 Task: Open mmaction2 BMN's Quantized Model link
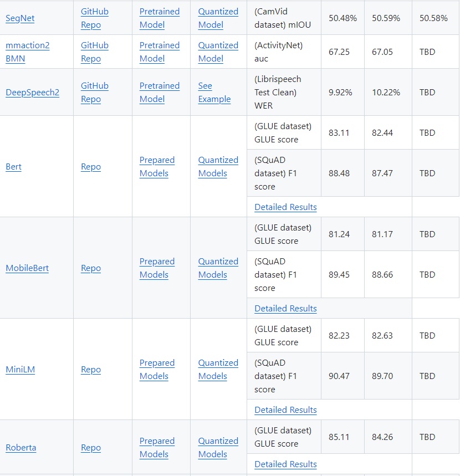pos(218,52)
